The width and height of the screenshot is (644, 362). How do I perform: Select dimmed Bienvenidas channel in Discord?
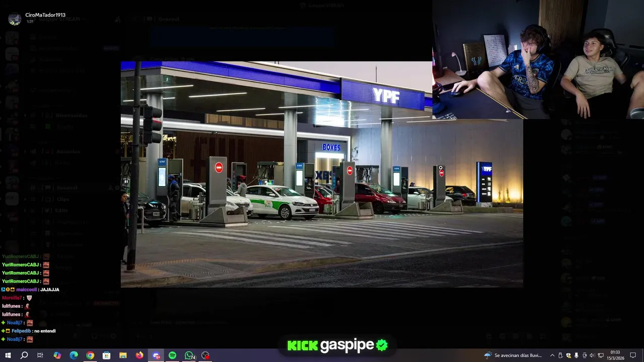[71, 115]
